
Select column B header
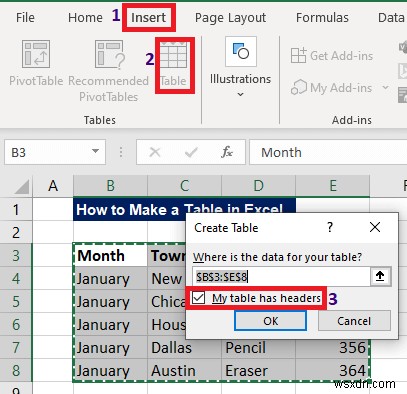pos(110,186)
